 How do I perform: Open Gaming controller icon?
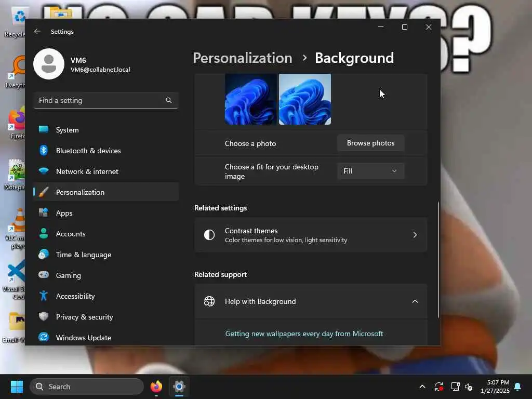click(x=44, y=274)
